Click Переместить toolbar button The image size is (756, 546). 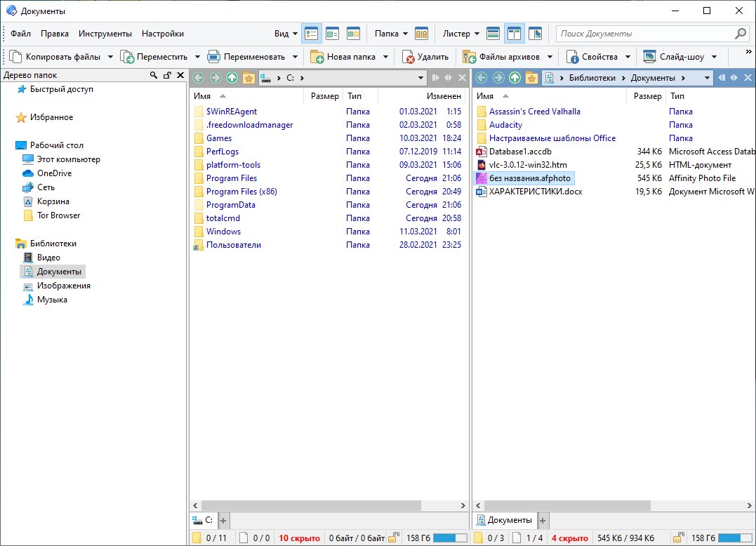click(x=154, y=57)
